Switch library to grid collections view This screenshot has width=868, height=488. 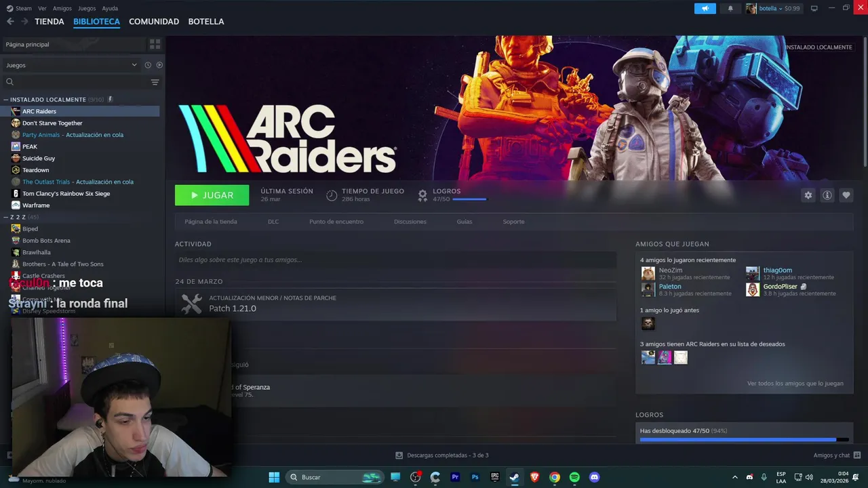155,44
